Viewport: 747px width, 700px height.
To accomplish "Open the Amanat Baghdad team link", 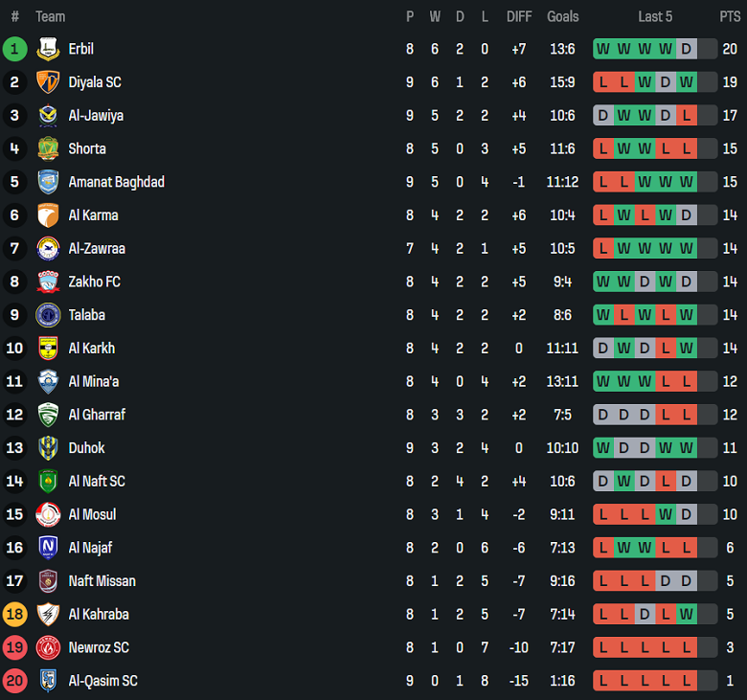I will (x=116, y=182).
